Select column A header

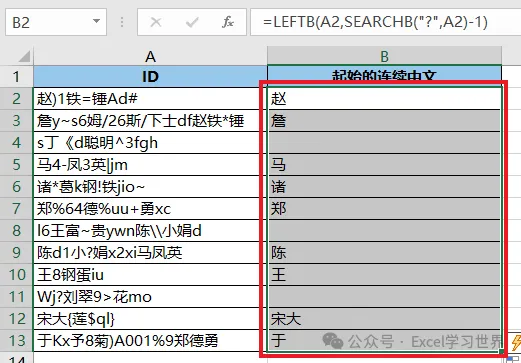coord(150,56)
